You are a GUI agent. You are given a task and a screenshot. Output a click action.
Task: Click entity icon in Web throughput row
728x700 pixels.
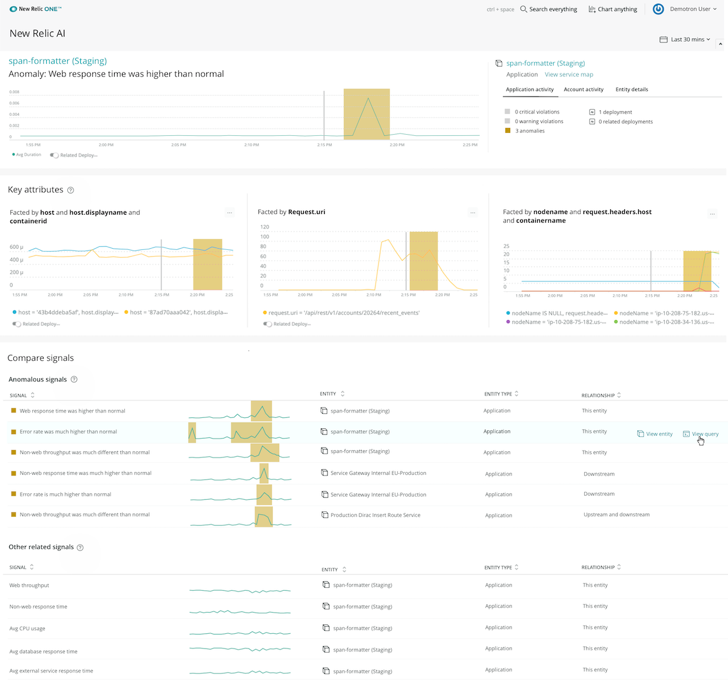pos(326,585)
